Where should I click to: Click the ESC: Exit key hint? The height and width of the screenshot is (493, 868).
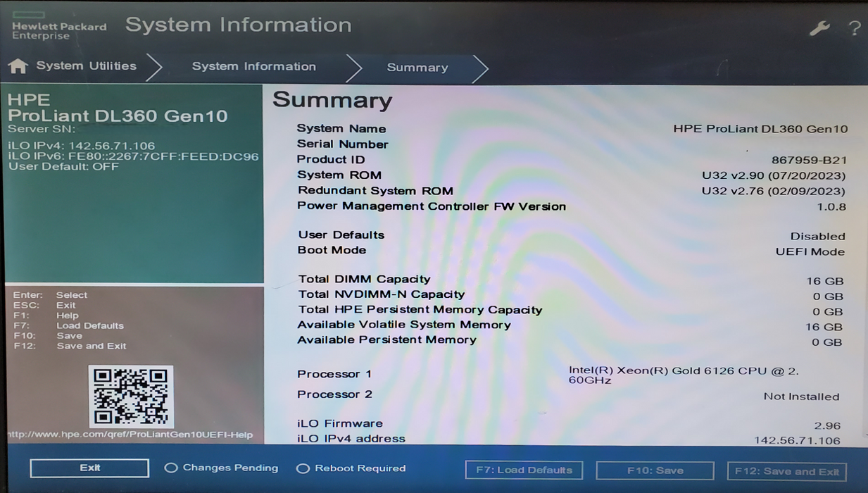pyautogui.click(x=44, y=306)
